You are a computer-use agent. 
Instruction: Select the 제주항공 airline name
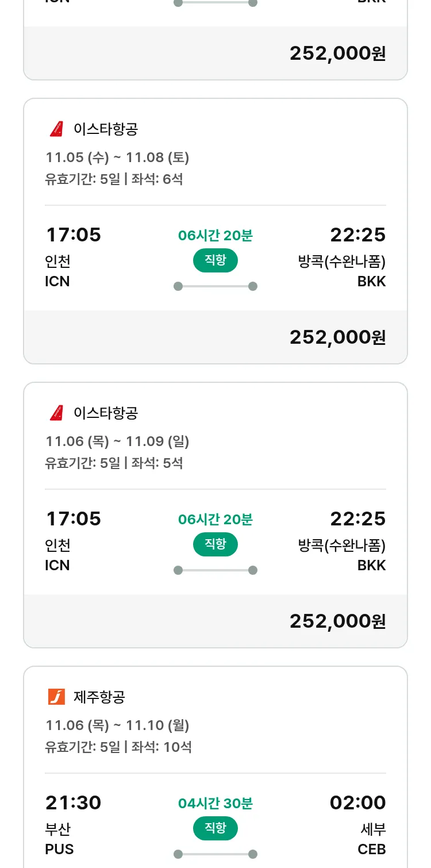[x=99, y=697]
